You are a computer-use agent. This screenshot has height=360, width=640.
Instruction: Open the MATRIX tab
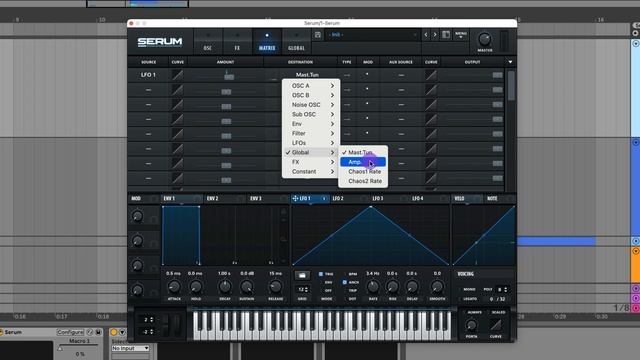coord(267,42)
